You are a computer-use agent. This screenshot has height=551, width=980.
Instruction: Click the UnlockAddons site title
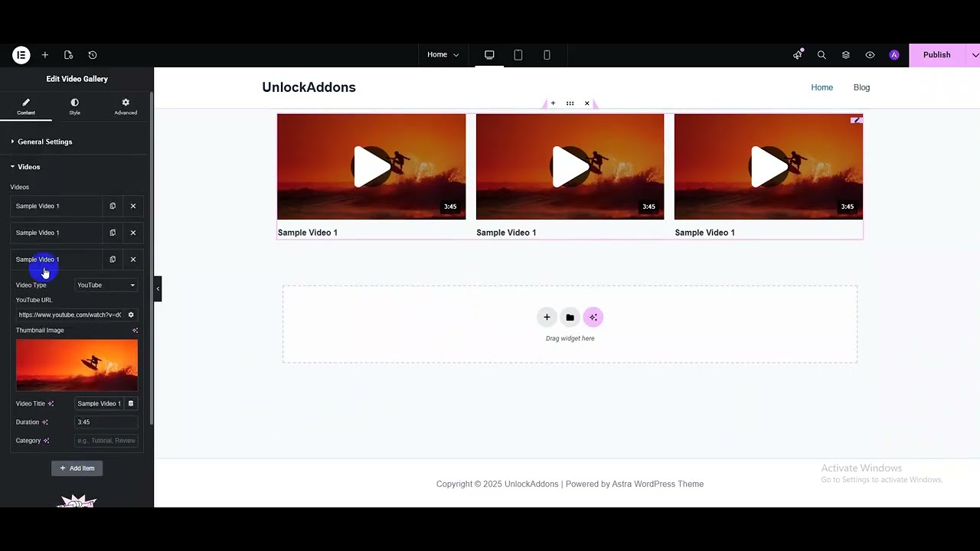click(309, 87)
